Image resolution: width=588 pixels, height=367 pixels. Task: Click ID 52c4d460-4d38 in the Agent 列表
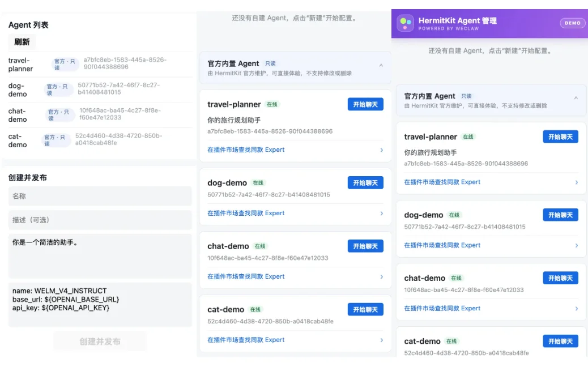119,139
